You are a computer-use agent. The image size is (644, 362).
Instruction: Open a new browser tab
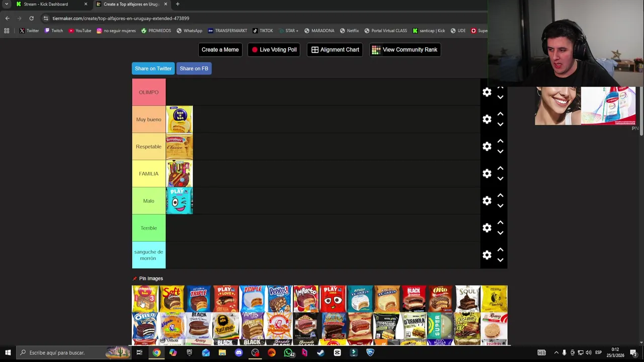click(178, 4)
